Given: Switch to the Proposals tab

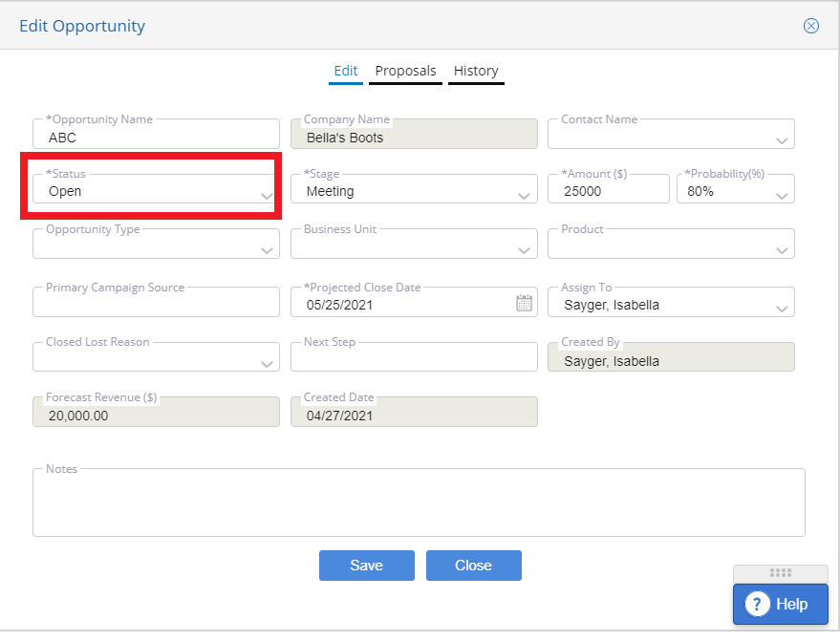Looking at the screenshot, I should click(x=405, y=72).
